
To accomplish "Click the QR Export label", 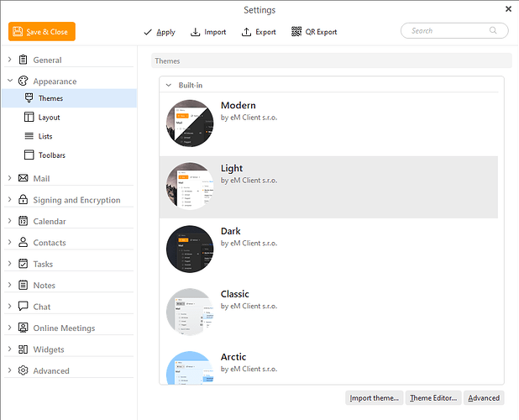I will (321, 32).
